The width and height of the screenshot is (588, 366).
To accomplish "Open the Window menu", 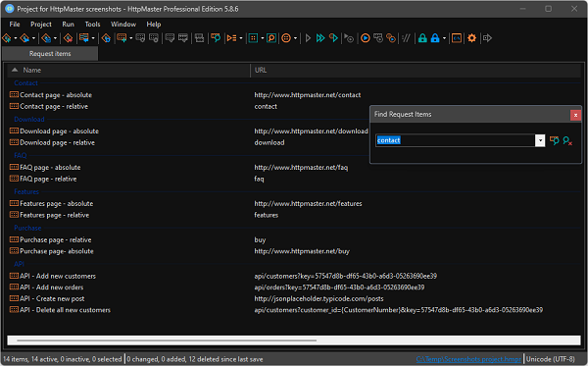I will [123, 25].
